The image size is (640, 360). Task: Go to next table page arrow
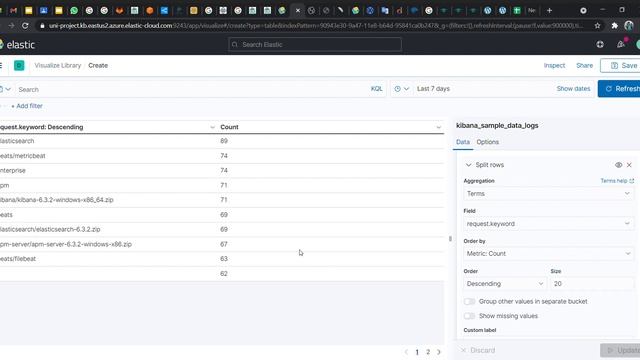point(439,352)
